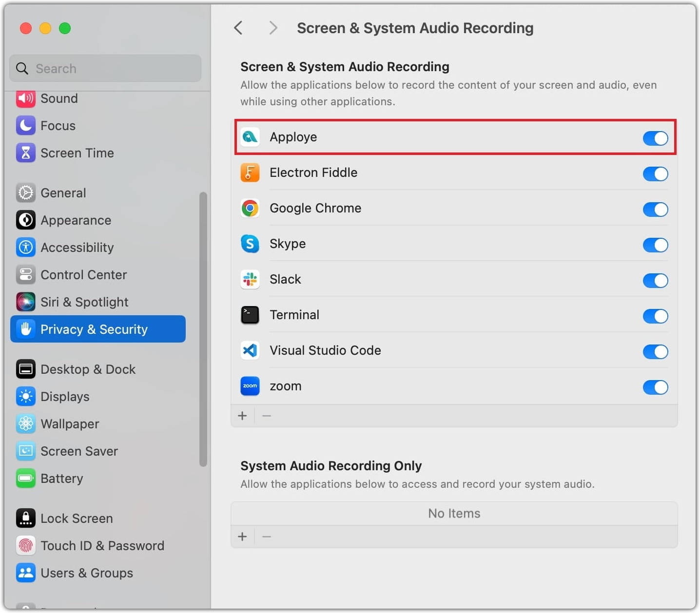Open Wallpaper label in sidebar
The width and height of the screenshot is (700, 613).
[x=70, y=424]
